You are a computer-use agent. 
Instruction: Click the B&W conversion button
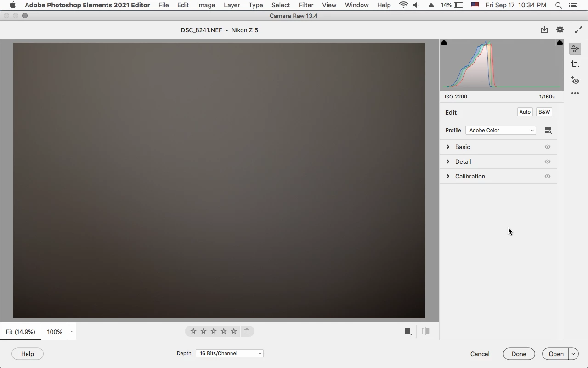coord(544,112)
